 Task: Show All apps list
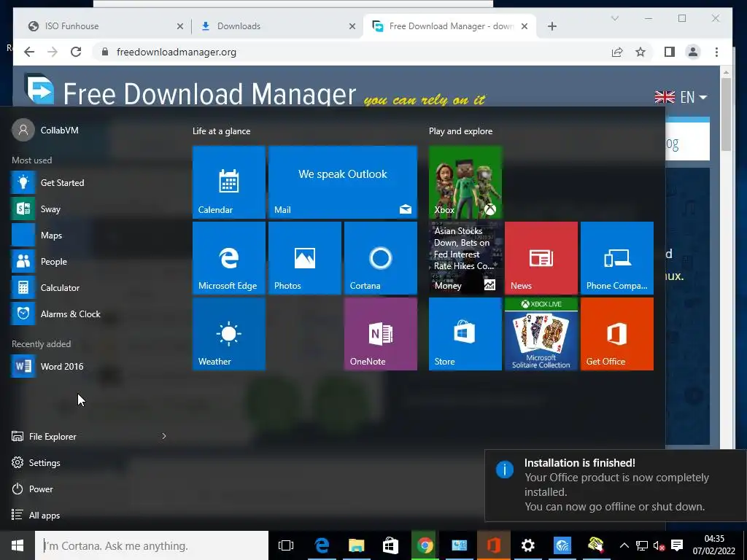pos(36,516)
